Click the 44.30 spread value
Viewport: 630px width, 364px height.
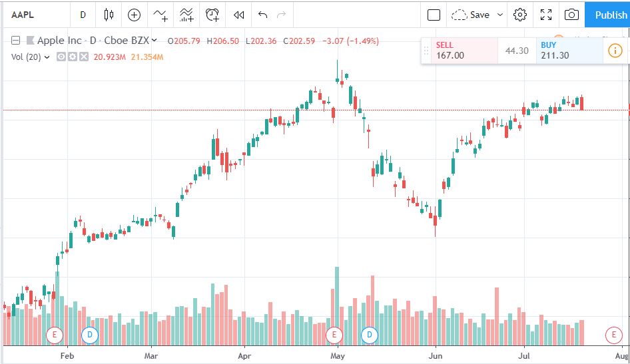[x=517, y=51]
